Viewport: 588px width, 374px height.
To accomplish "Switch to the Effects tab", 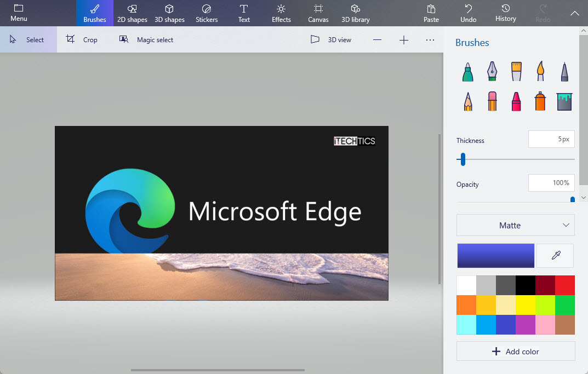I will (x=281, y=14).
